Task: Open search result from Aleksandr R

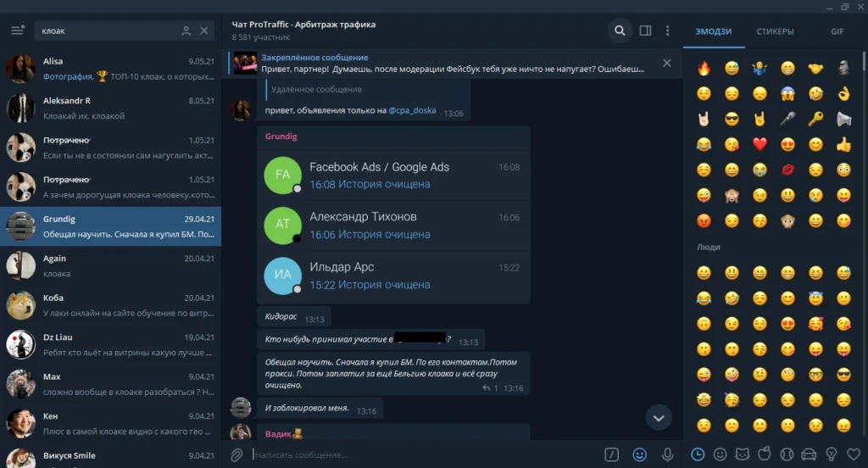Action: 111,108
